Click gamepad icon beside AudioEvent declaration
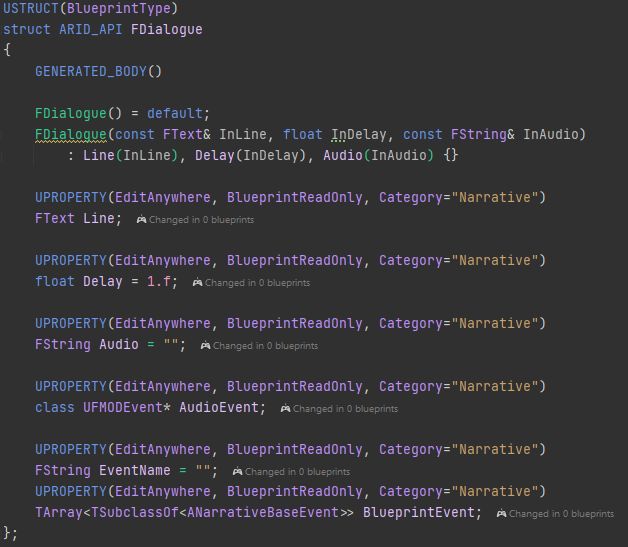628x547 pixels. tap(285, 408)
